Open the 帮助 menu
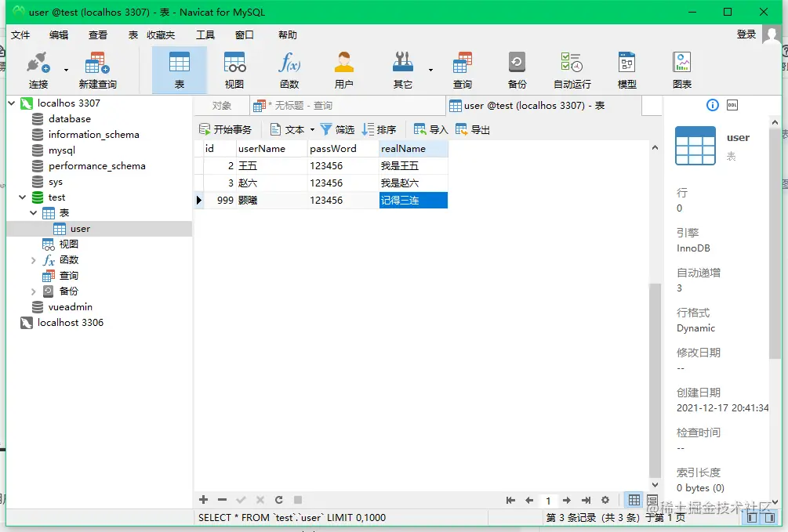The height and width of the screenshot is (532, 788). pyautogui.click(x=288, y=34)
